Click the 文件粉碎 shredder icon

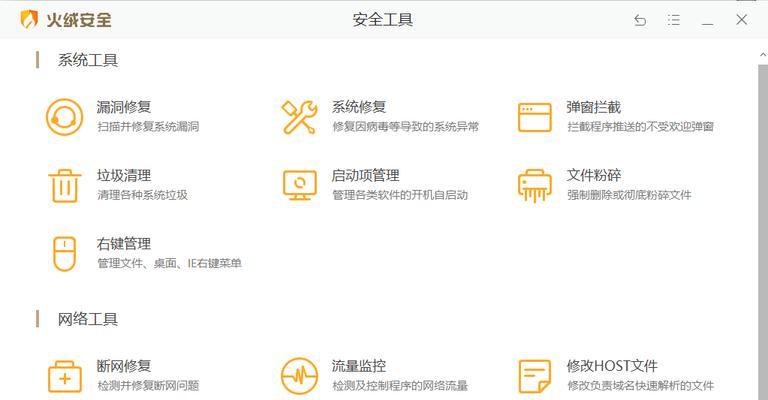click(534, 186)
